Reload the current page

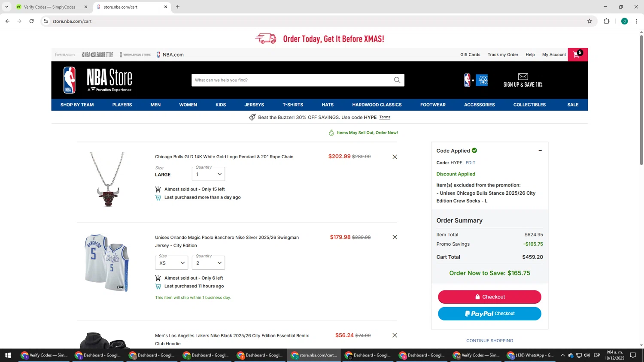coord(31,21)
